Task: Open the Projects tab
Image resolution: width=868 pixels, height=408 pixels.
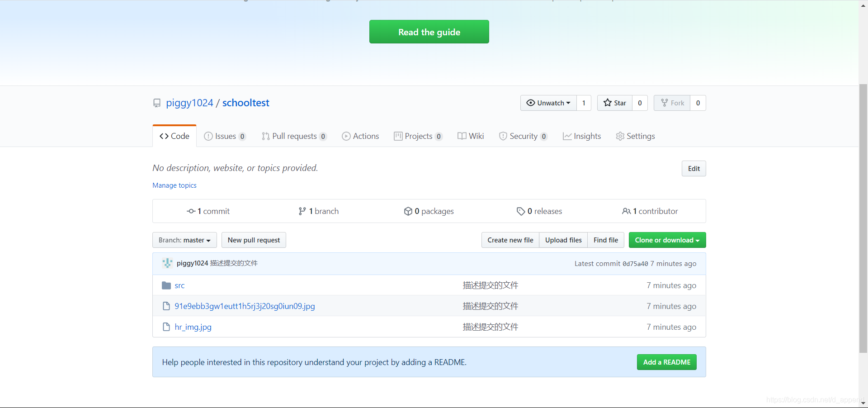Action: pos(418,136)
